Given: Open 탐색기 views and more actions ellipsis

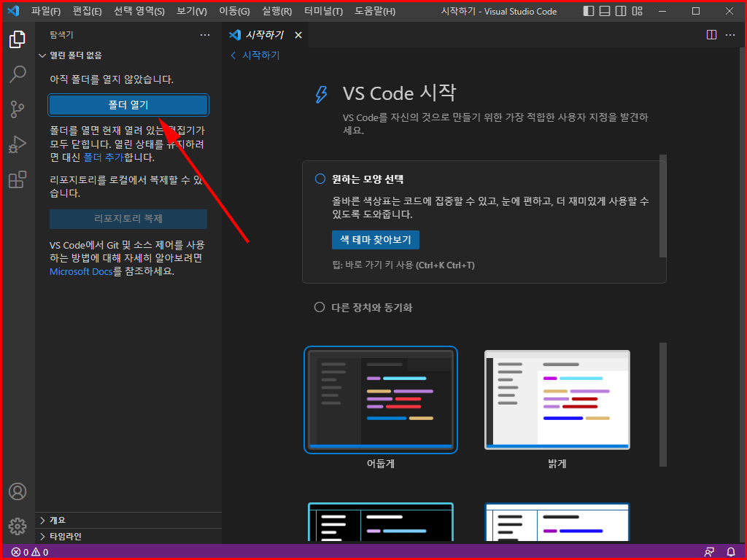Looking at the screenshot, I should tap(205, 35).
